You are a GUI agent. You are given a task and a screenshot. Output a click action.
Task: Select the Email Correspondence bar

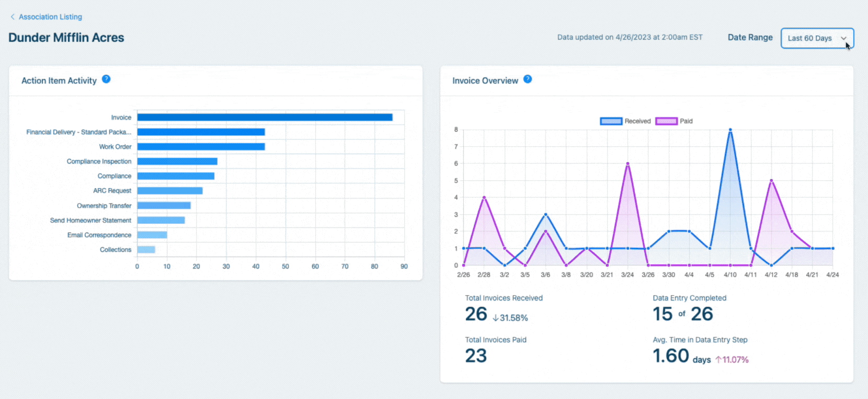152,235
